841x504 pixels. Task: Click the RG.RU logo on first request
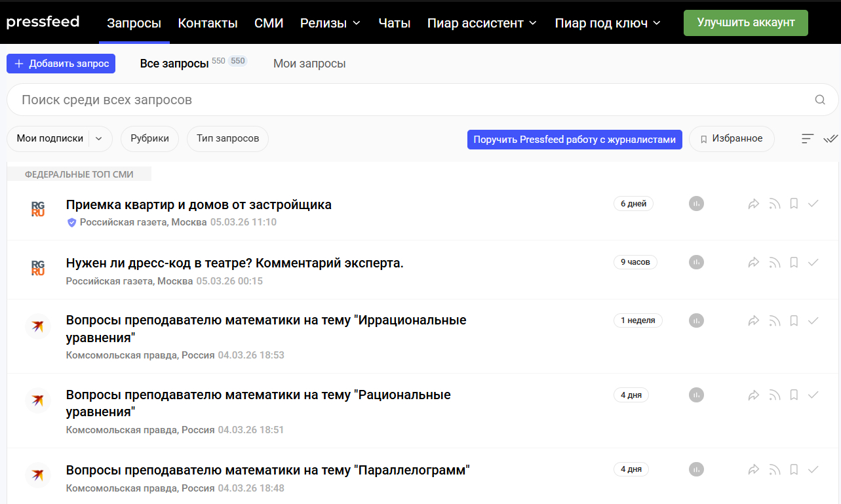coord(38,209)
